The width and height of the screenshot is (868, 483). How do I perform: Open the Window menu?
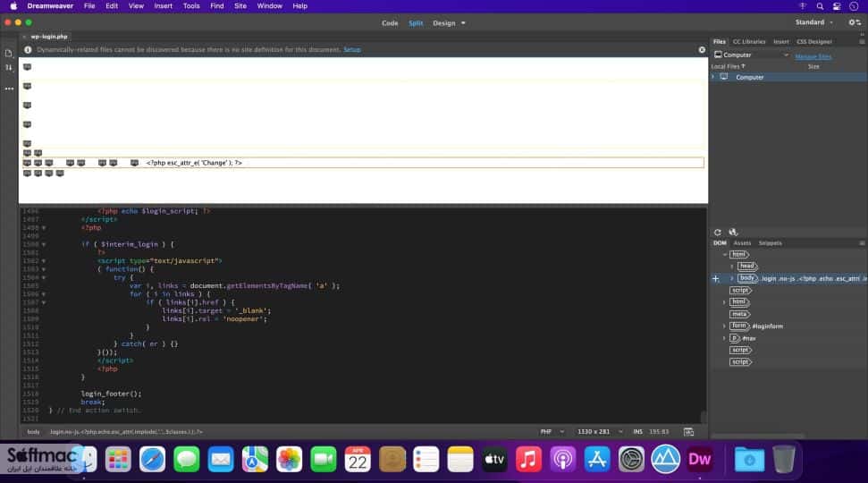point(270,6)
